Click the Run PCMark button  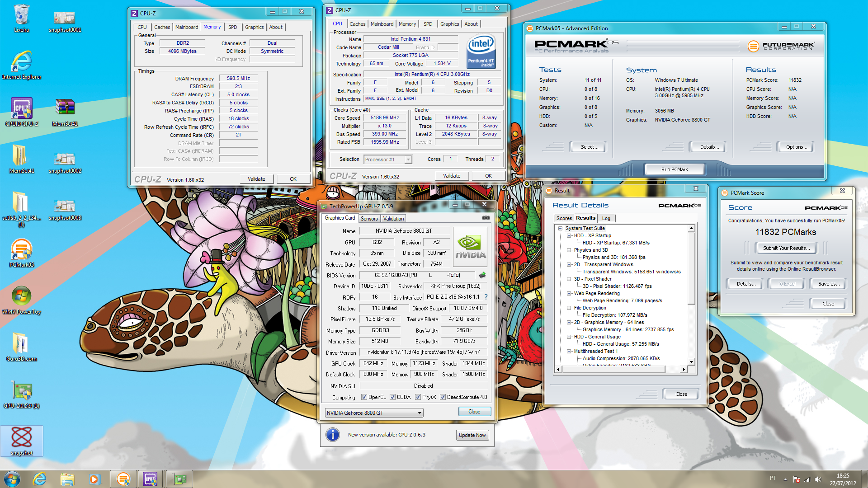pos(675,169)
